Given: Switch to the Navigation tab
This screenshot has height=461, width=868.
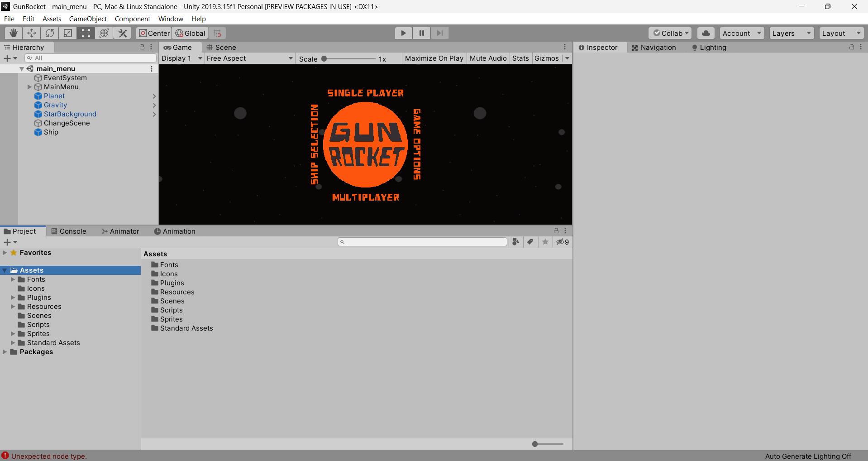Looking at the screenshot, I should tap(653, 47).
